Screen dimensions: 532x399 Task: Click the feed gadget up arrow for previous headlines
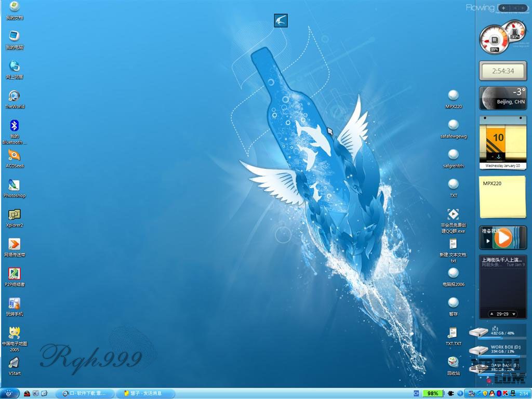tap(491, 314)
